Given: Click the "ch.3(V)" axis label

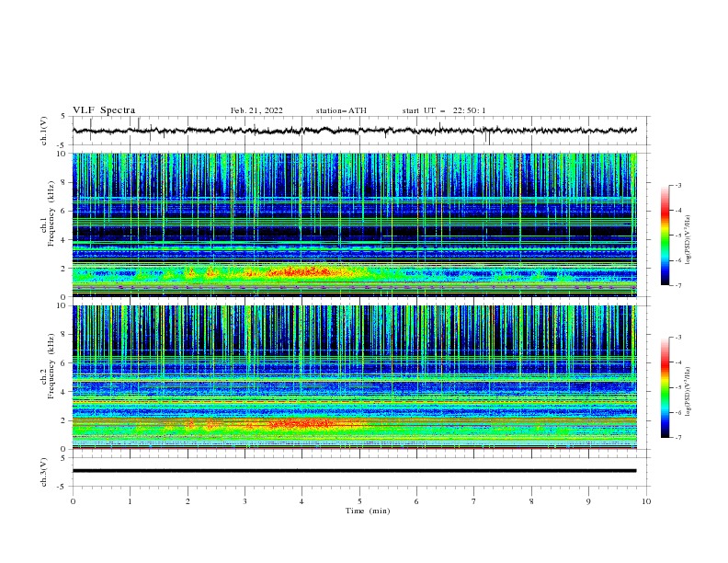Looking at the screenshot, I should coord(44,472).
